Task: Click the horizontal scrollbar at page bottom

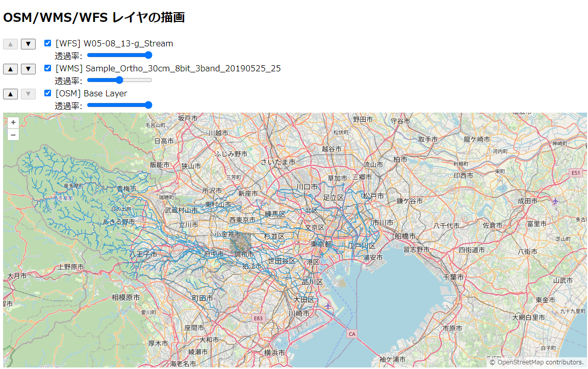Action: click(294, 366)
